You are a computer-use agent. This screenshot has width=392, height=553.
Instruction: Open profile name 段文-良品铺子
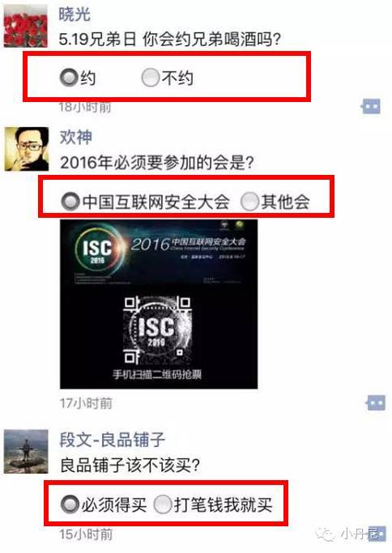pyautogui.click(x=113, y=440)
